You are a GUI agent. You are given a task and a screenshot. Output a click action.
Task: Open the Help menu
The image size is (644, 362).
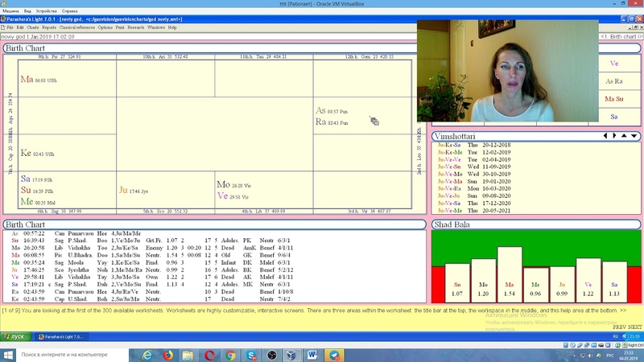pos(172,27)
